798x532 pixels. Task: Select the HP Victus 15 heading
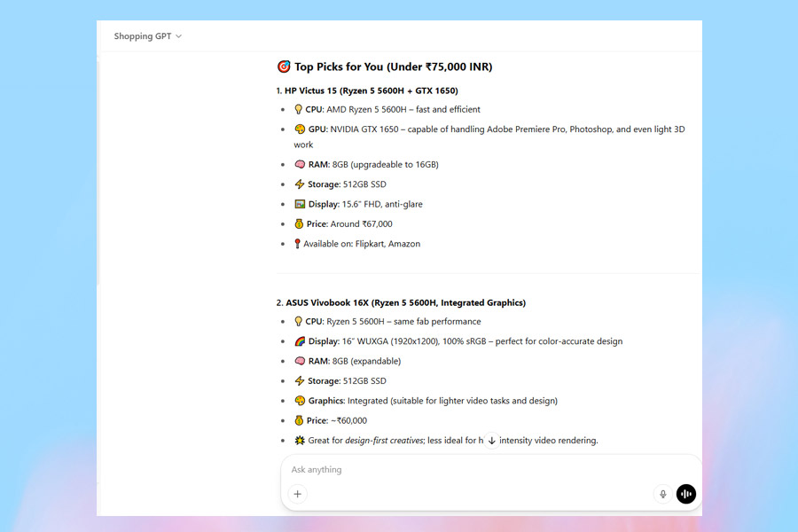(x=371, y=90)
